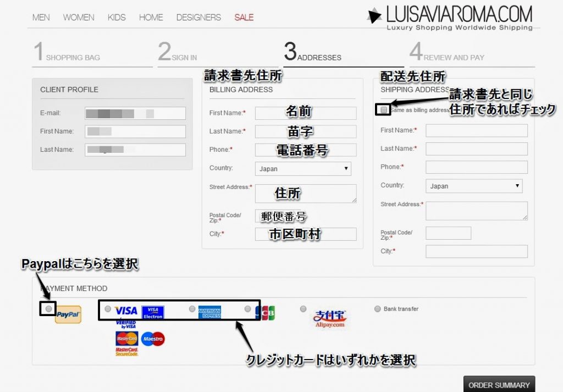Open the shipping Country dropdown
Image resolution: width=563 pixels, height=392 pixels.
coord(474,186)
